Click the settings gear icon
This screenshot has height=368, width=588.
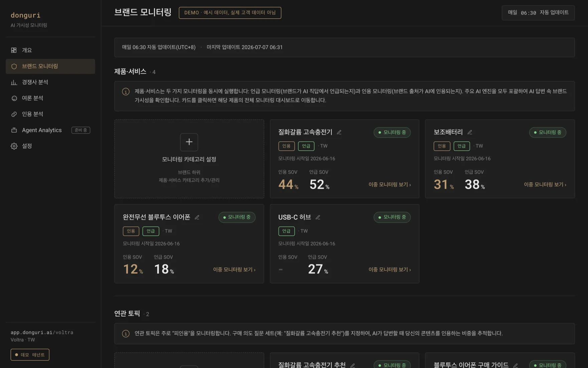[14, 146]
